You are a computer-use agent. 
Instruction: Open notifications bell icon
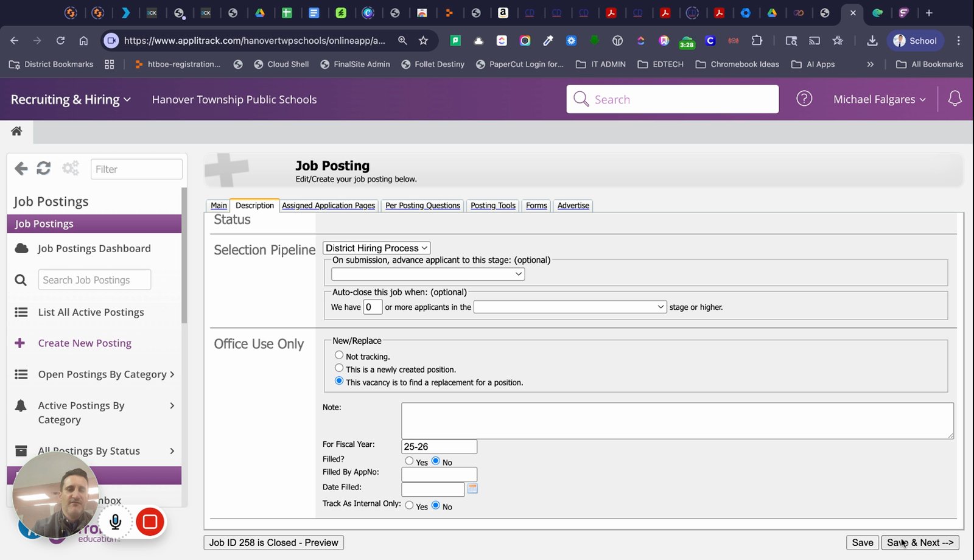coord(955,99)
